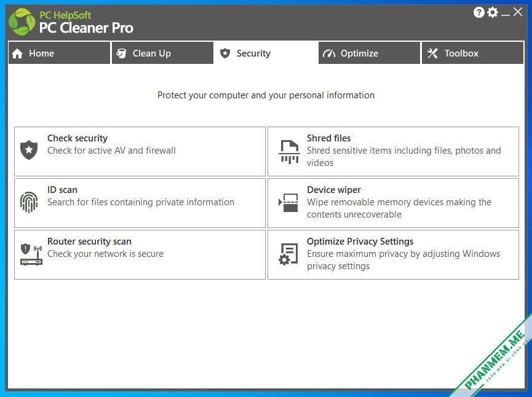Click the Clean Up tab's bucket icon
Image resolution: width=532 pixels, height=397 pixels.
tap(121, 53)
